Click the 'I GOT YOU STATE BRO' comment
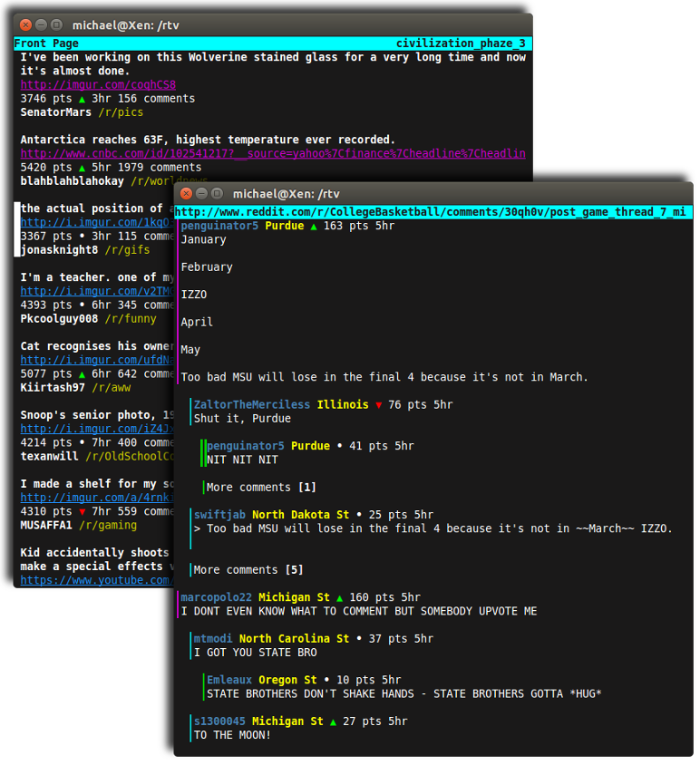This screenshot has height=765, width=700. 256,653
